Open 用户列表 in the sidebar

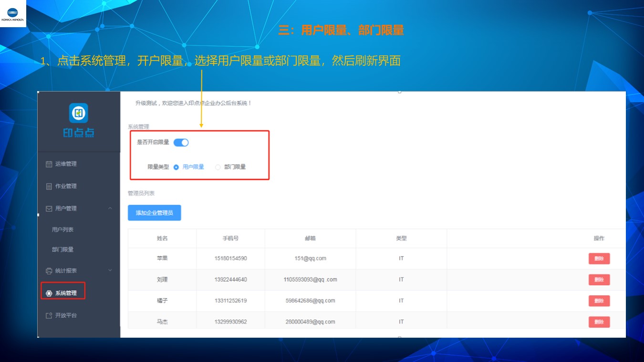pos(63,230)
